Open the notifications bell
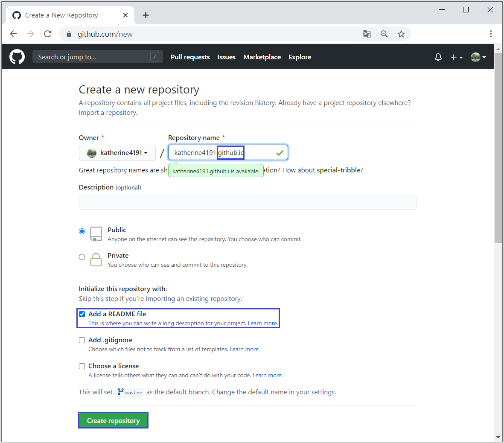 coord(438,57)
